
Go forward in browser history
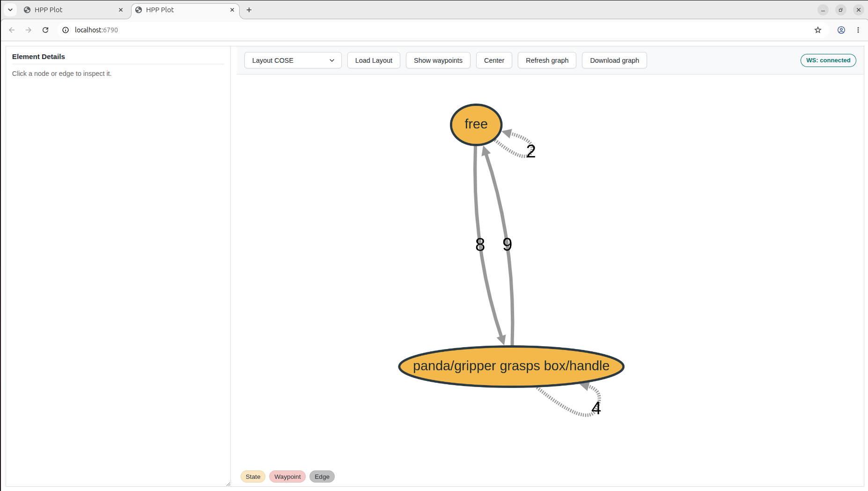[x=29, y=30]
